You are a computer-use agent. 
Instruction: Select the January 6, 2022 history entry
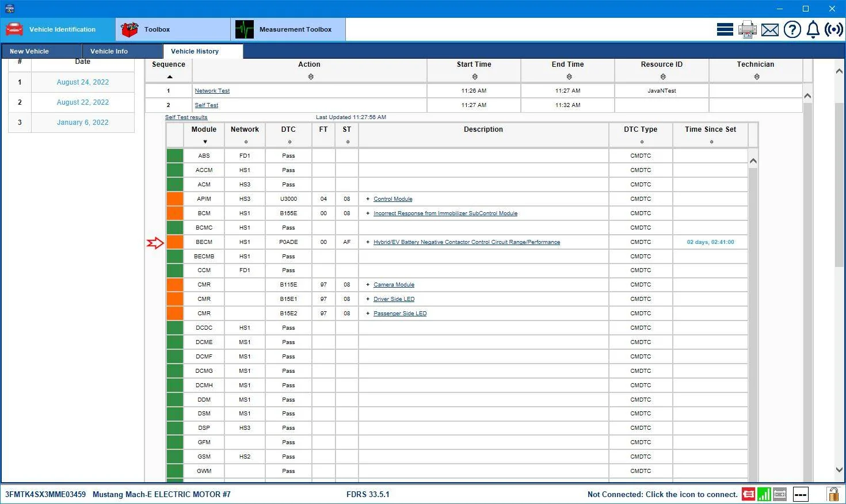tap(83, 123)
